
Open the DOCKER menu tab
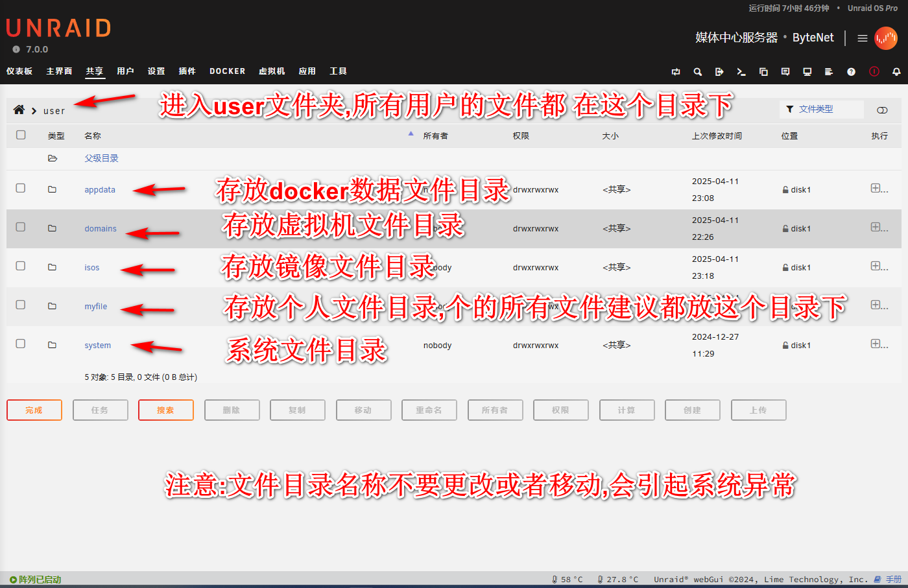pos(227,71)
